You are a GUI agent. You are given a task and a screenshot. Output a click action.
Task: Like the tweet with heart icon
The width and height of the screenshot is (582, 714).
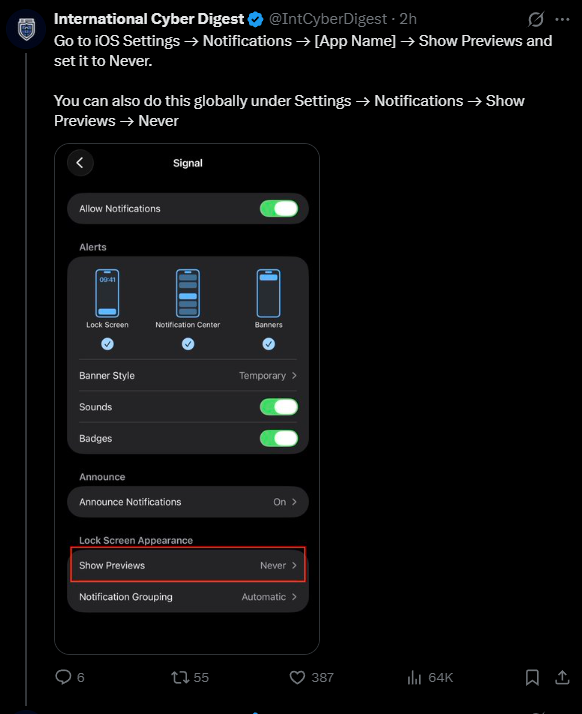click(297, 678)
